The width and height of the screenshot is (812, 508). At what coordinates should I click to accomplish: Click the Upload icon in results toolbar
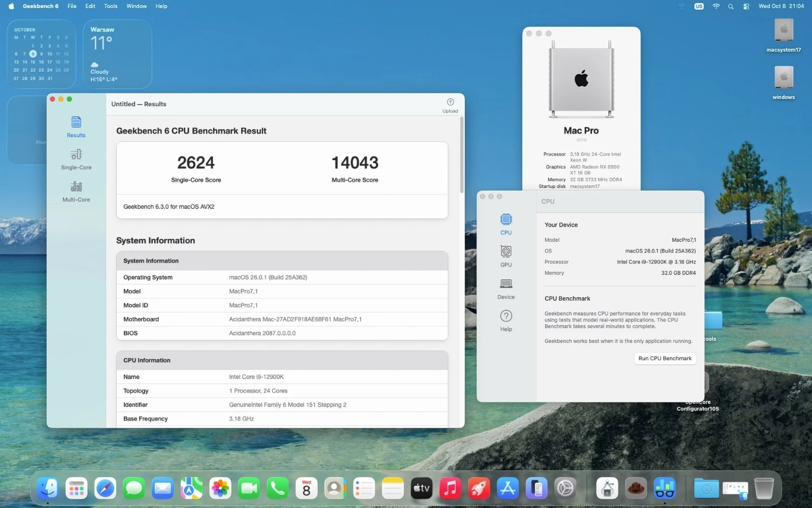tap(450, 106)
